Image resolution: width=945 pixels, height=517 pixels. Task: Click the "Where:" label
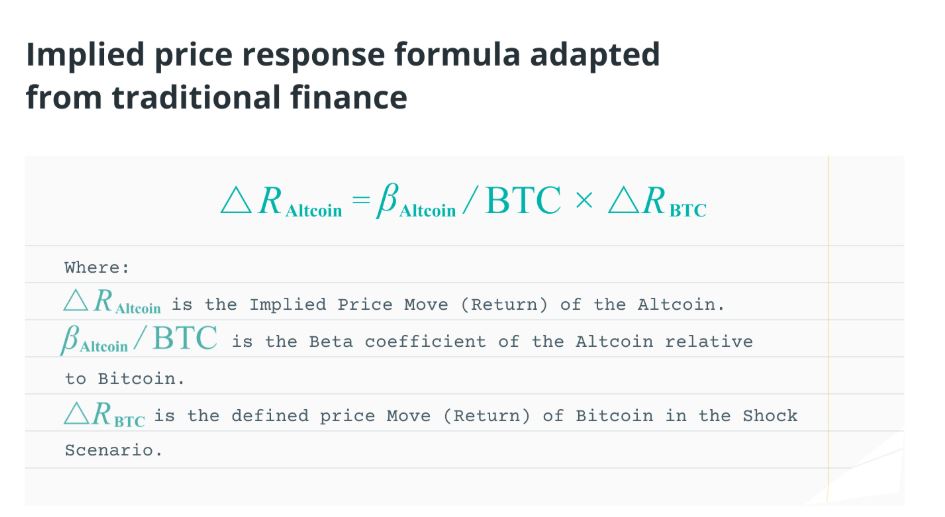[x=97, y=268]
